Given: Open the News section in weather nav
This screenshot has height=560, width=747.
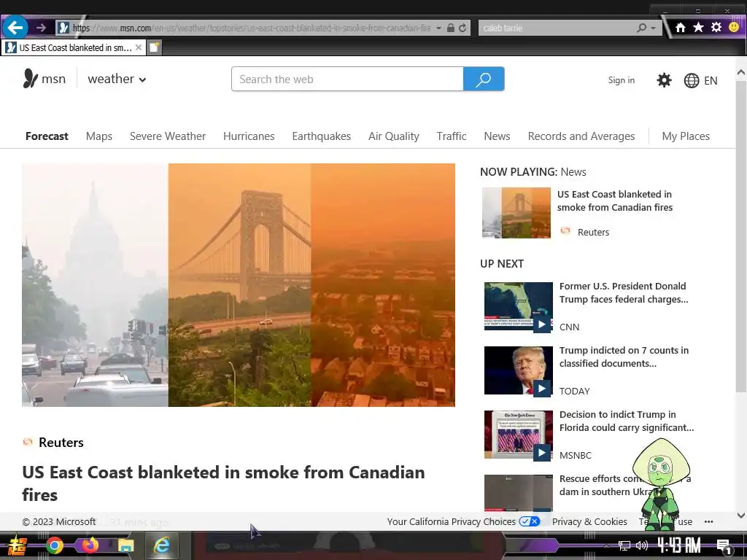Looking at the screenshot, I should click(x=497, y=136).
